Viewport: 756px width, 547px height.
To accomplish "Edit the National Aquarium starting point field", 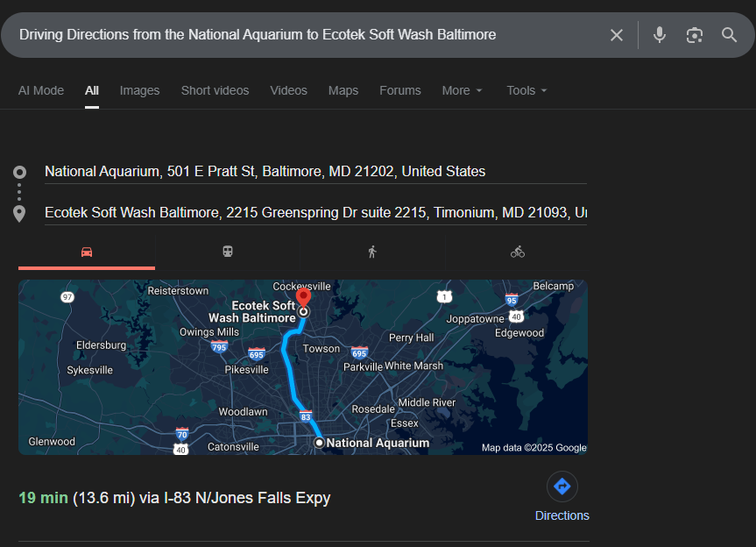I will [265, 172].
